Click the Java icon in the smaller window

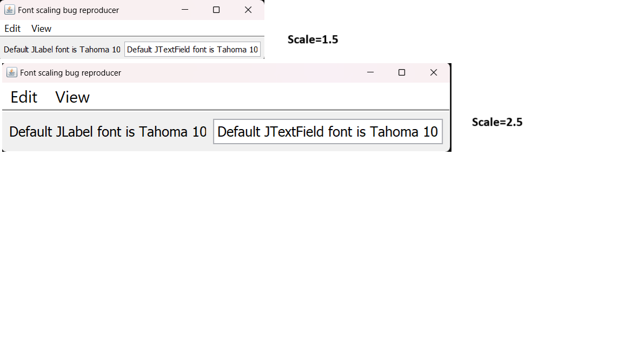(10, 10)
